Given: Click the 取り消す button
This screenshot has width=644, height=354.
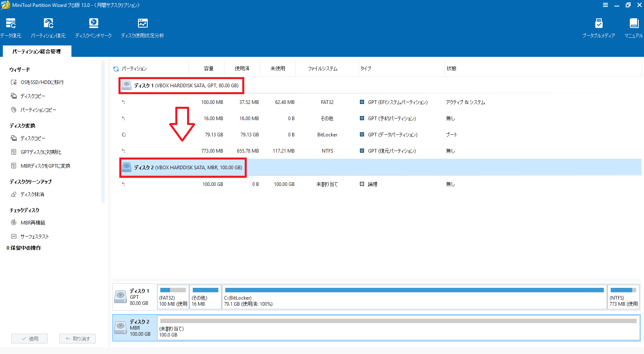Looking at the screenshot, I should point(78,339).
